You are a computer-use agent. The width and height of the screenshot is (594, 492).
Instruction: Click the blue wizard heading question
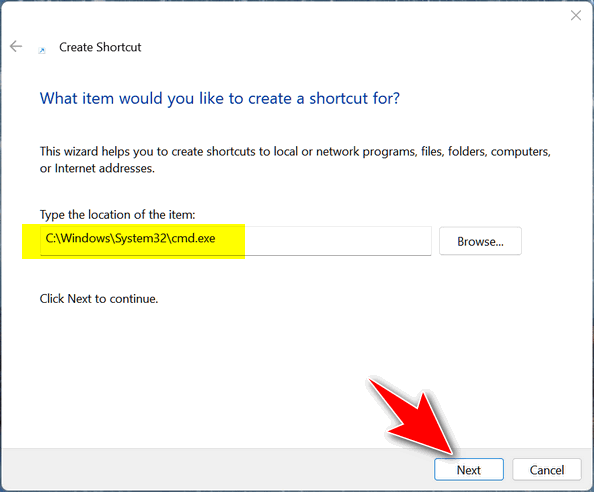220,98
